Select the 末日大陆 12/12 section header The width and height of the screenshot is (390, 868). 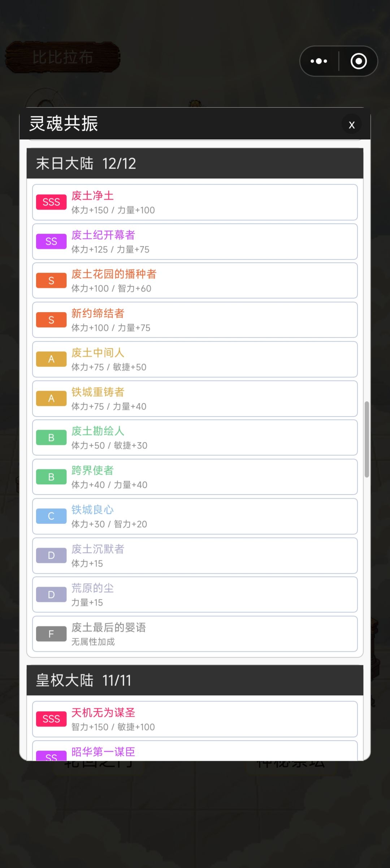pyautogui.click(x=195, y=163)
